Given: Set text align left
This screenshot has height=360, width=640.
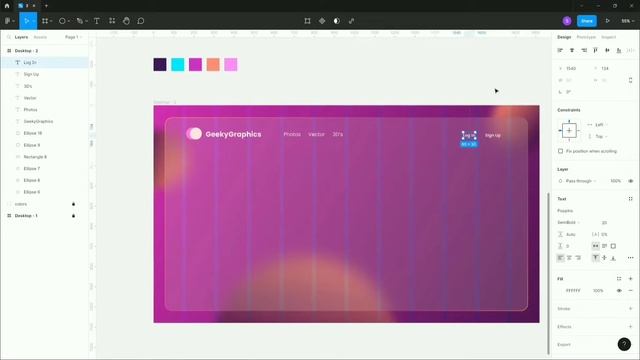Looking at the screenshot, I should [x=560, y=258].
